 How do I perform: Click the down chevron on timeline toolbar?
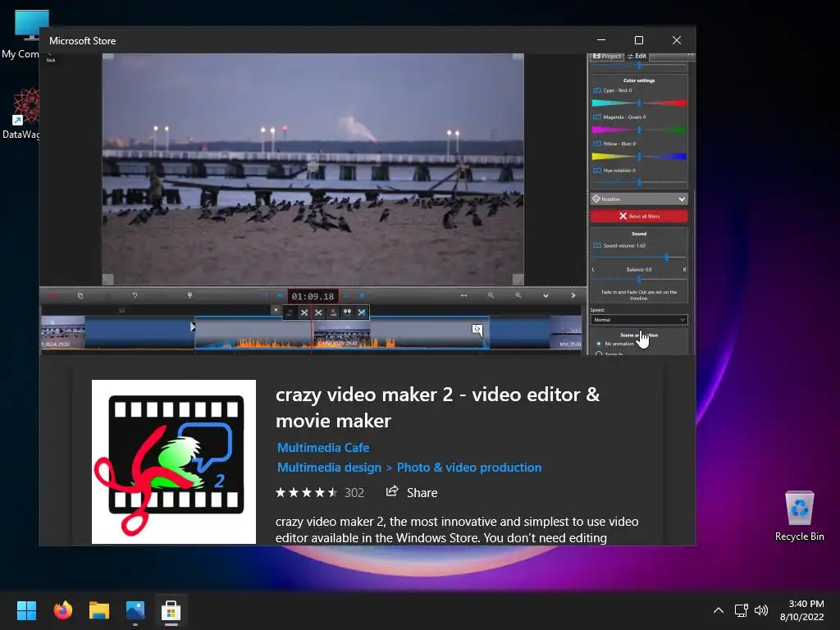pos(546,295)
